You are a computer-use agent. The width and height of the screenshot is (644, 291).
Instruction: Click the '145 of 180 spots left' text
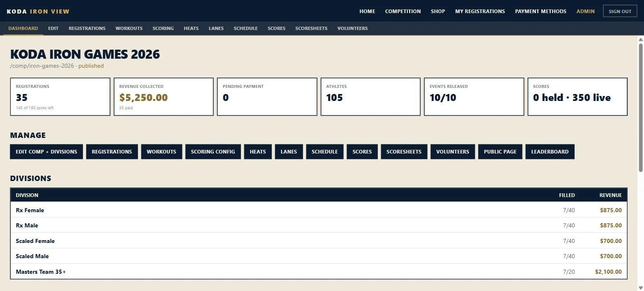click(x=34, y=108)
